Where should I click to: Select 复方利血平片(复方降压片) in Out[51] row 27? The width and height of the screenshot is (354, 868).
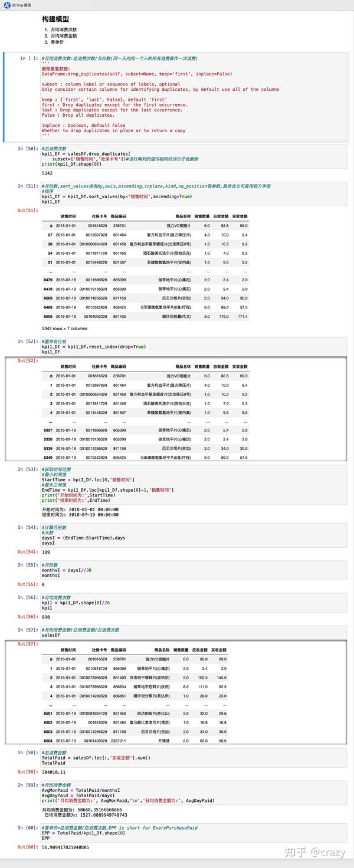click(x=169, y=235)
